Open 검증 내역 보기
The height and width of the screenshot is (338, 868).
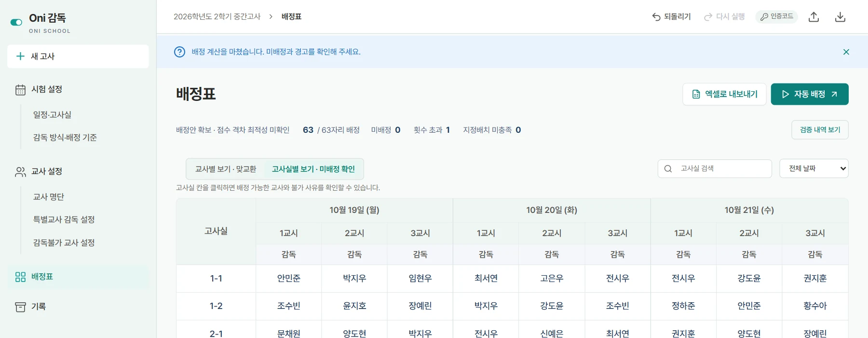pos(820,130)
